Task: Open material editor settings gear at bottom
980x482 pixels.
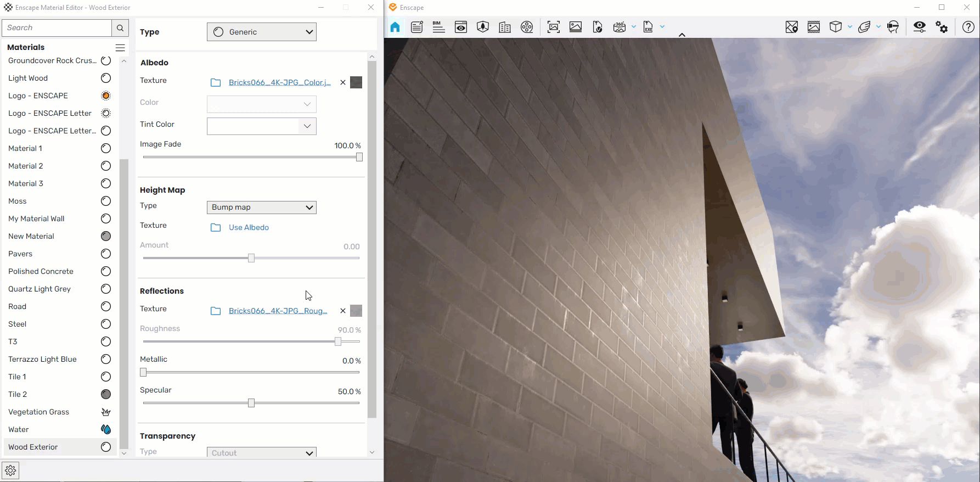Action: [x=10, y=470]
